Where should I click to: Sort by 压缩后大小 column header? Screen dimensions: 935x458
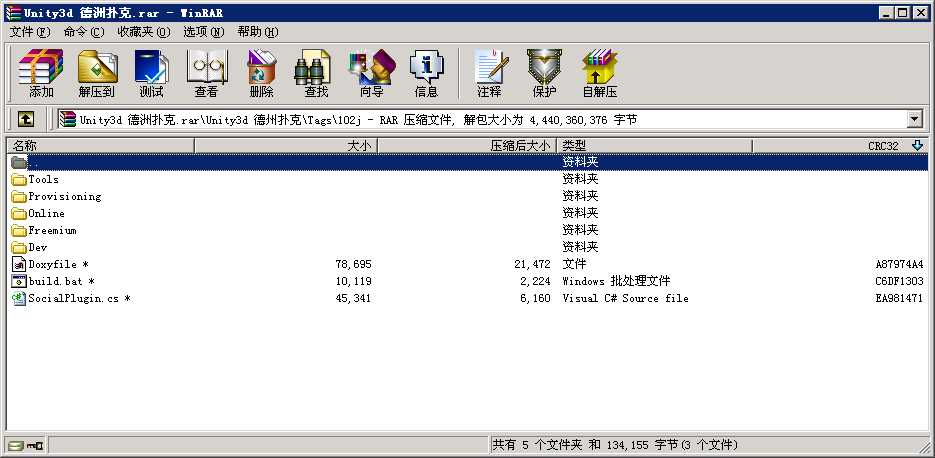pyautogui.click(x=468, y=146)
